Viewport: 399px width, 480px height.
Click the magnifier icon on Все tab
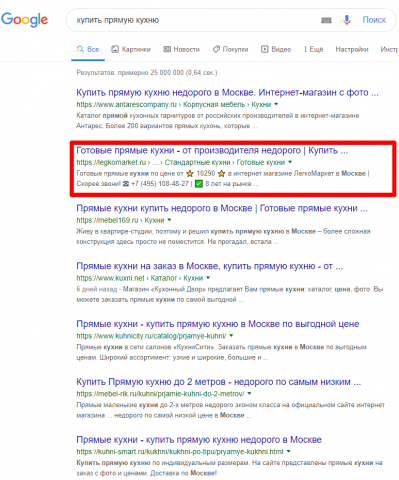80,49
